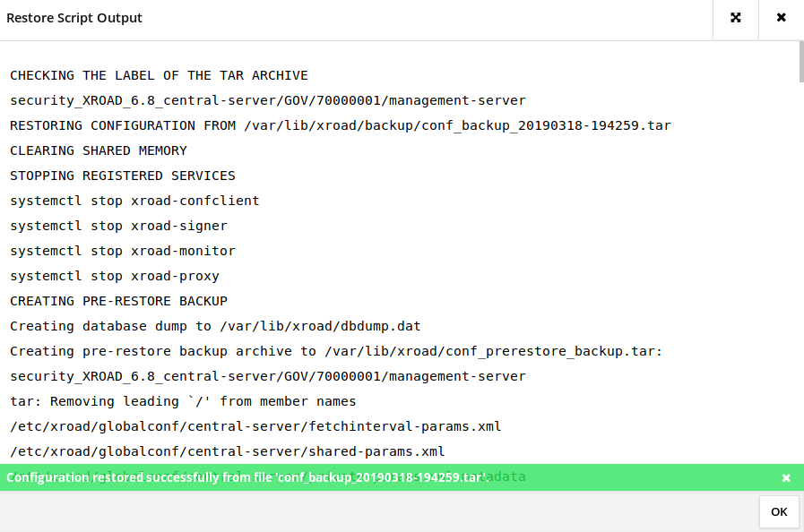The image size is (804, 532).
Task: Select the RESTORING CONFIGURATION FROM line
Action: tap(340, 125)
